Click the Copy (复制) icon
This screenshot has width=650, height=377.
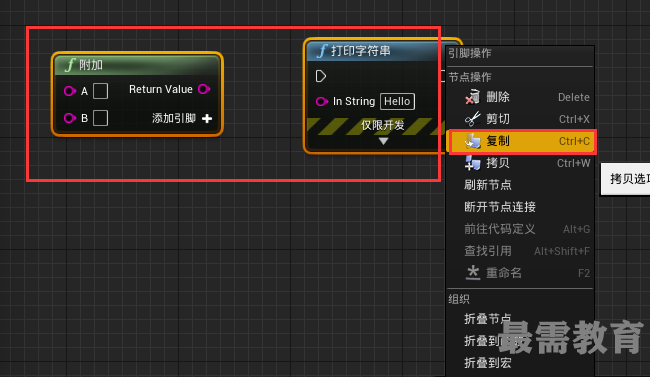(x=472, y=141)
